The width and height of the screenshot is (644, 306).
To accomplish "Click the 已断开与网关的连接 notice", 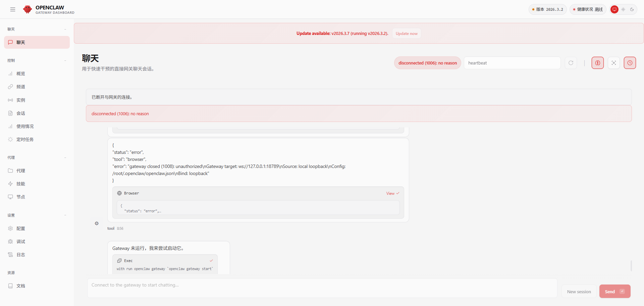I will click(359, 97).
